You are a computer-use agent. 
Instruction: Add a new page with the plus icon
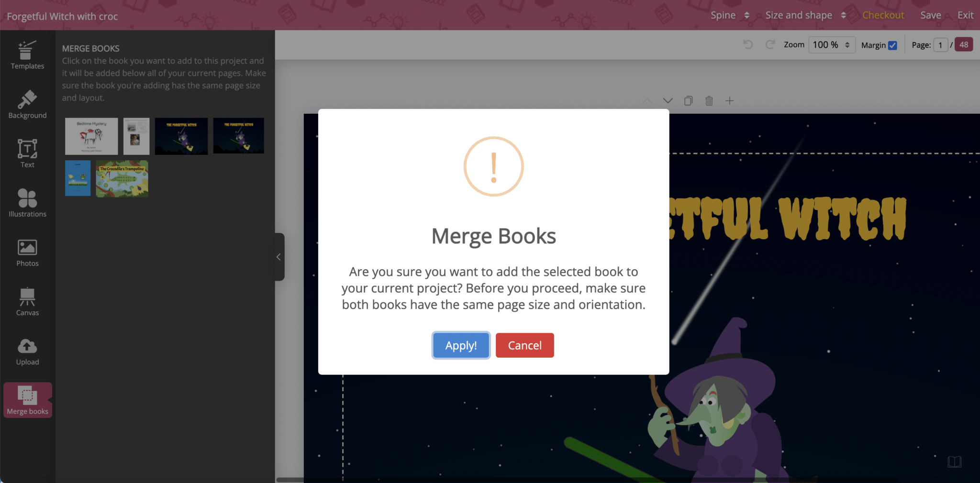pyautogui.click(x=730, y=100)
